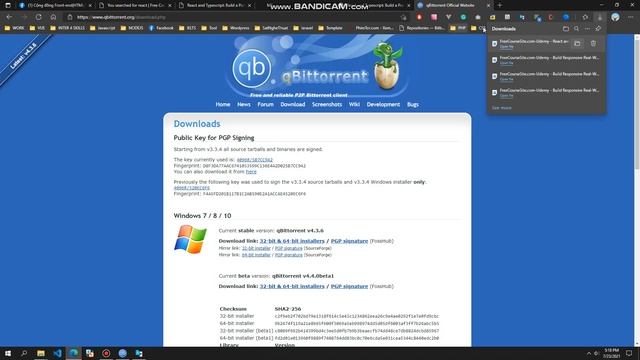Click the taskbar clock and date
The width and height of the screenshot is (640, 360).
pyautogui.click(x=611, y=353)
